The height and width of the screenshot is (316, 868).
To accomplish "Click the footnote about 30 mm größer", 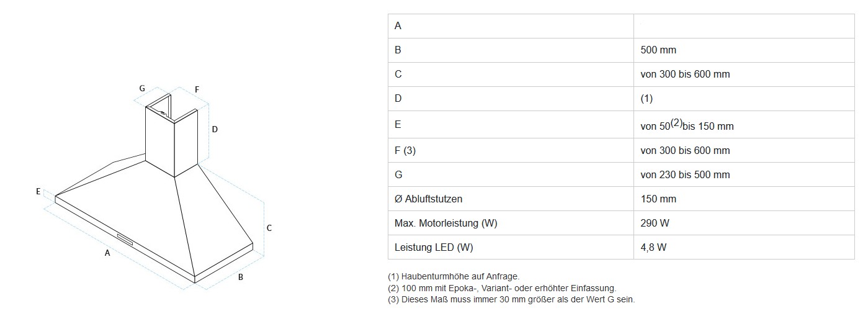I will pyautogui.click(x=511, y=299).
